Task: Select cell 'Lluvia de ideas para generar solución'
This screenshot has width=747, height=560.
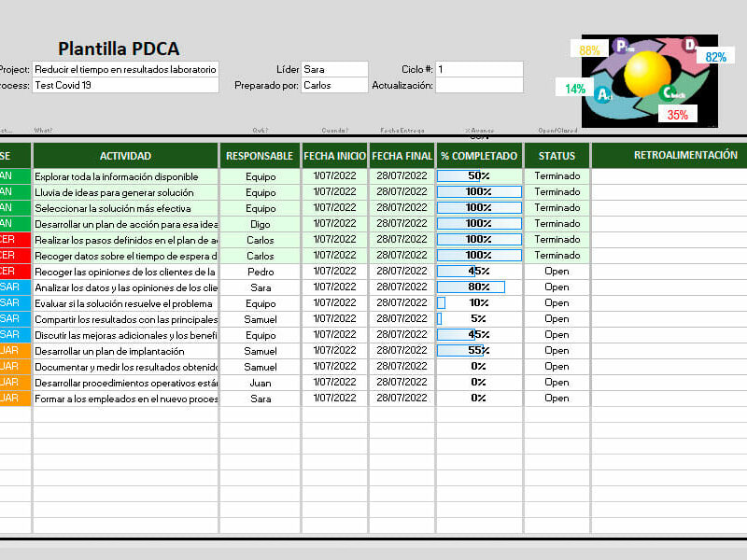Action: (x=126, y=192)
